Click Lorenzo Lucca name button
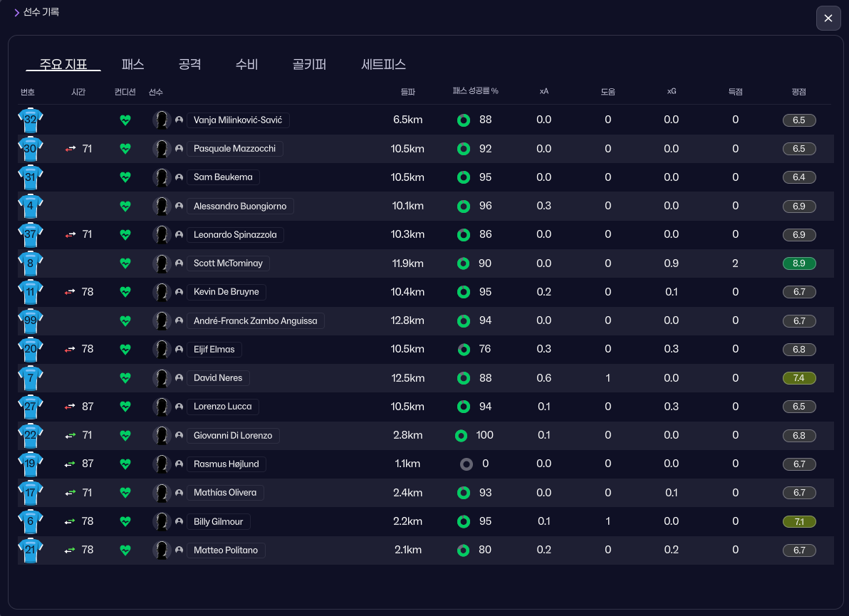 point(222,407)
